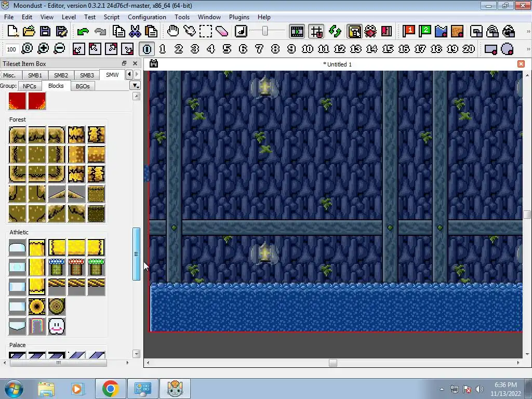
Task: Select the water zone drawing tool
Action: tap(441, 31)
